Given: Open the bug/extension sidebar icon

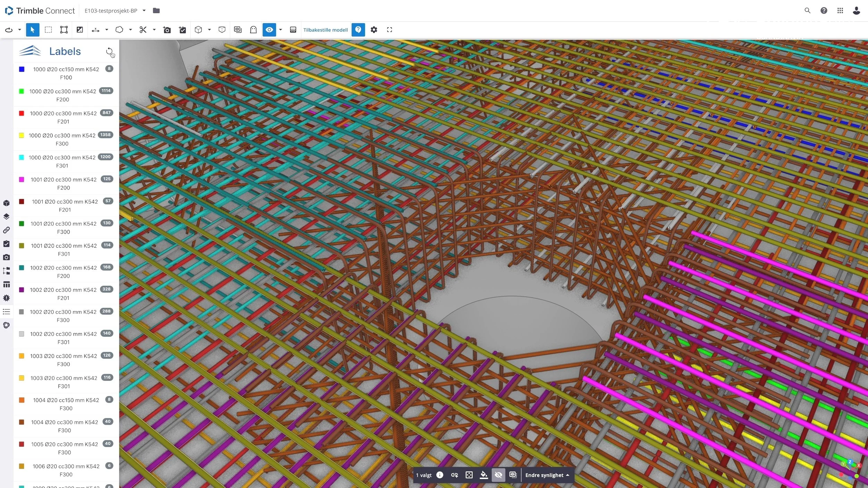Looking at the screenshot, I should (7, 298).
